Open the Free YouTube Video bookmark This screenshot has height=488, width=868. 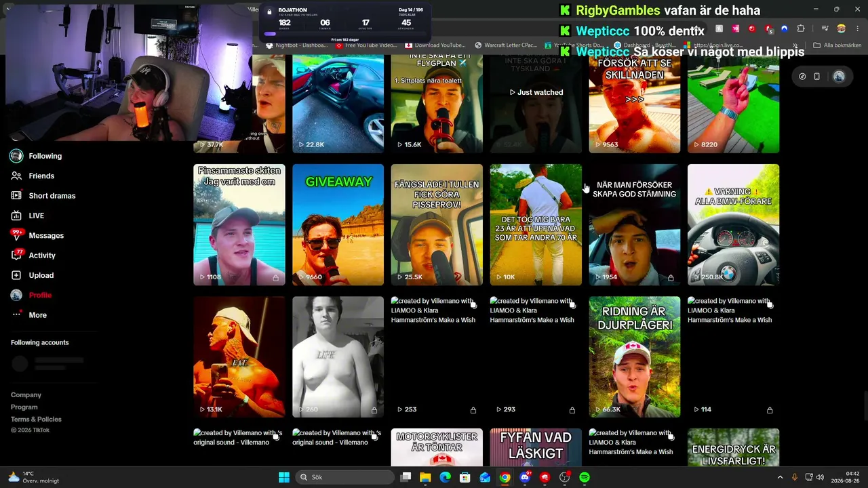click(x=367, y=45)
